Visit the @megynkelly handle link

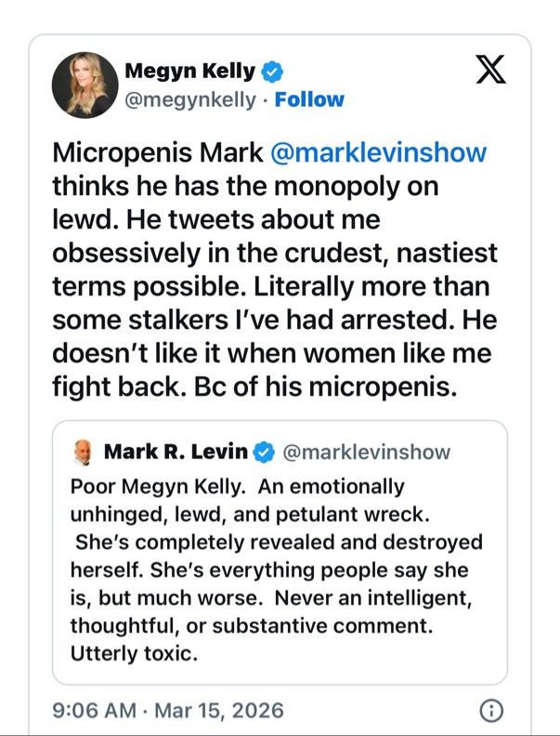coord(190,100)
